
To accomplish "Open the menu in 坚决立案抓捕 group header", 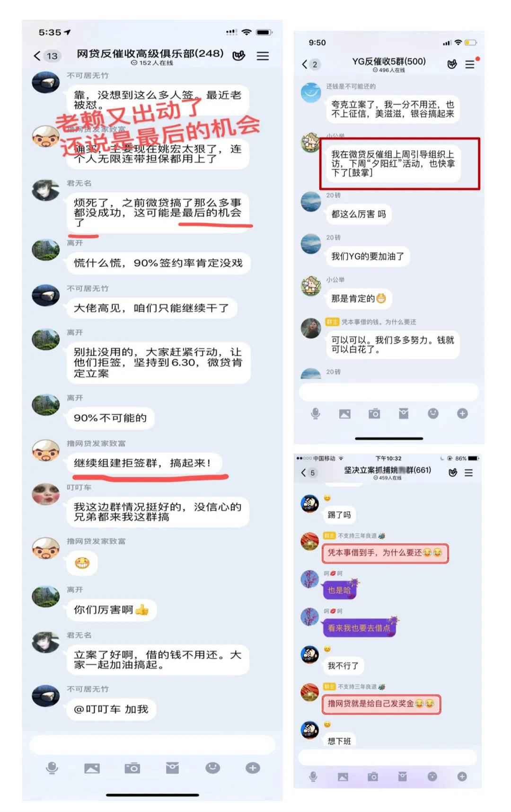I will (x=468, y=473).
